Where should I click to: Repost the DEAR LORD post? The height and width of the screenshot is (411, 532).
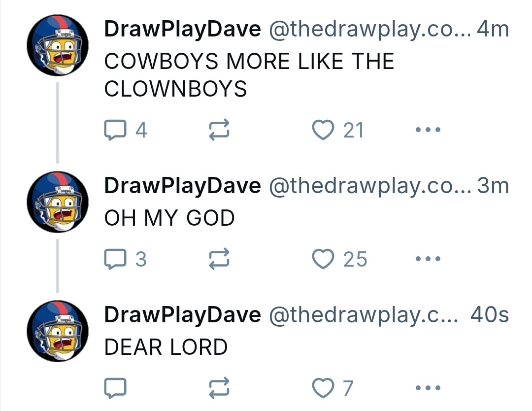click(219, 388)
